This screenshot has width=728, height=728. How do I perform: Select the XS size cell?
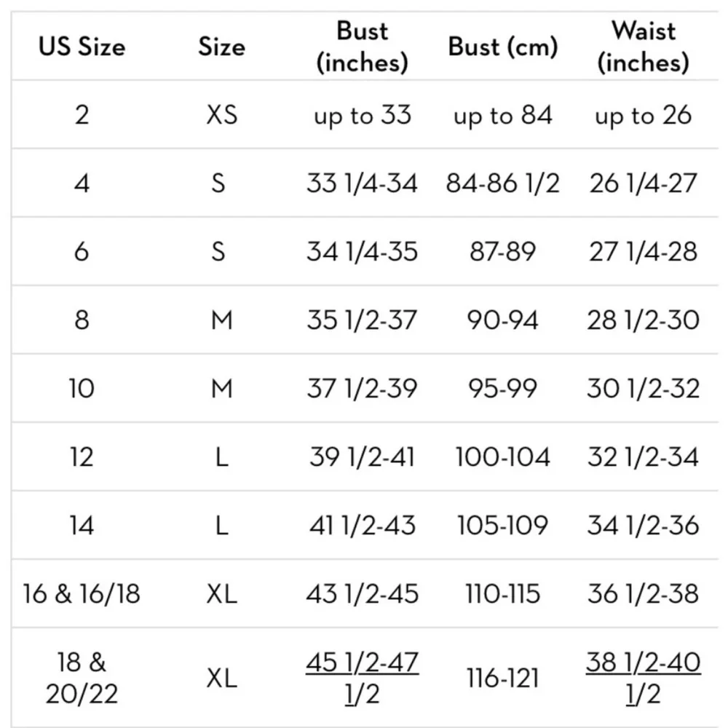221,115
